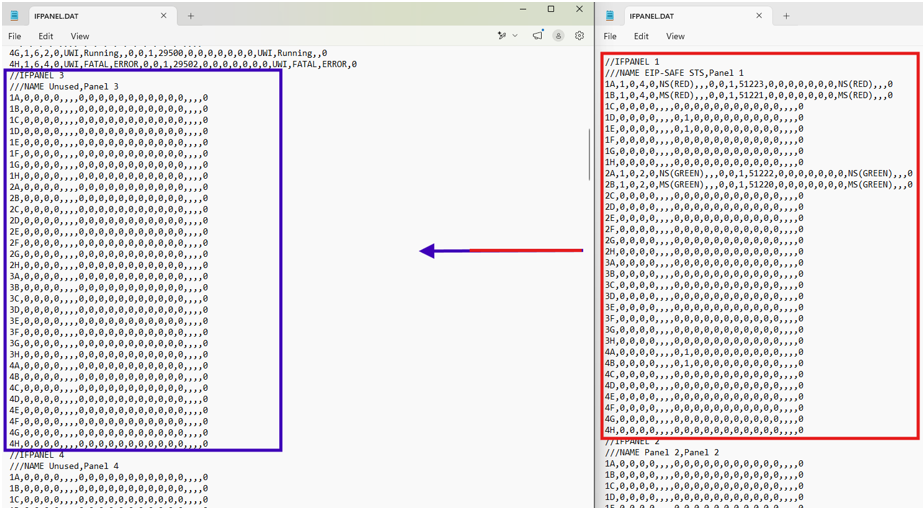
Task: Click the account profile icon in Notepad
Action: pyautogui.click(x=558, y=36)
